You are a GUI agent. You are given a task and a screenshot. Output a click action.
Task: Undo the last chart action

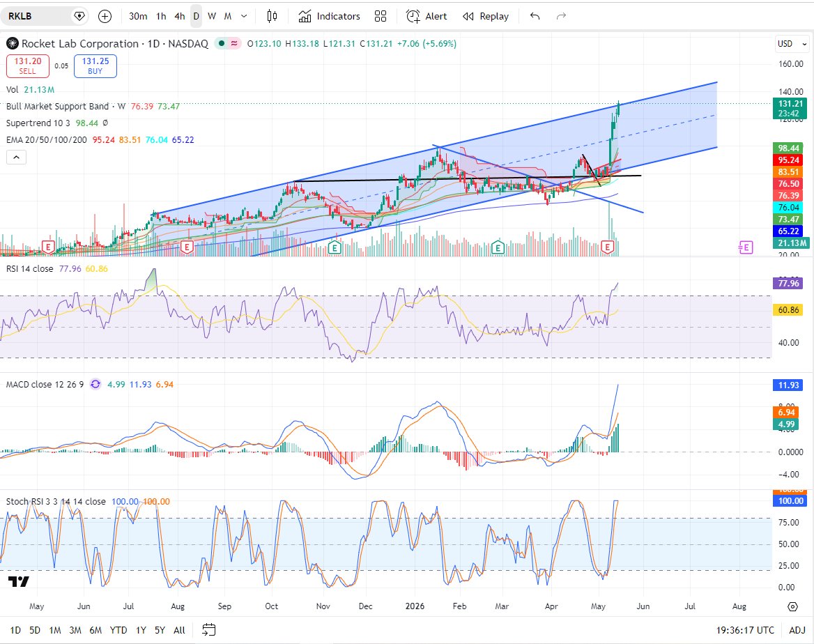[535, 16]
